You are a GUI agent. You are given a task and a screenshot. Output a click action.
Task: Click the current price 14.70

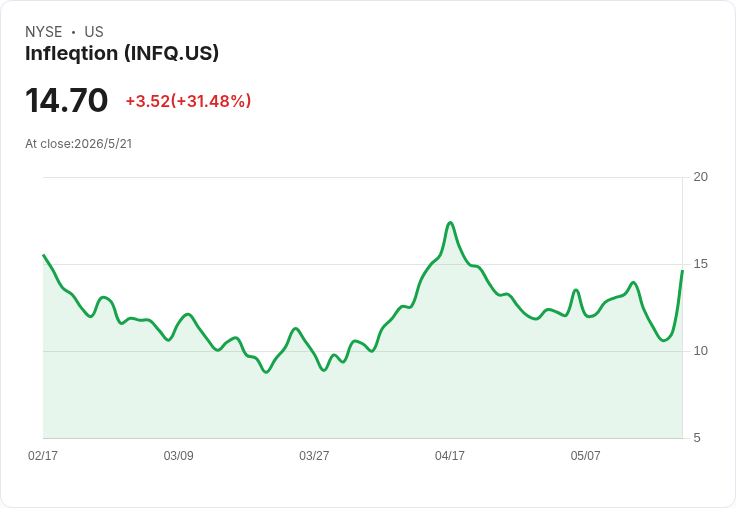[67, 100]
